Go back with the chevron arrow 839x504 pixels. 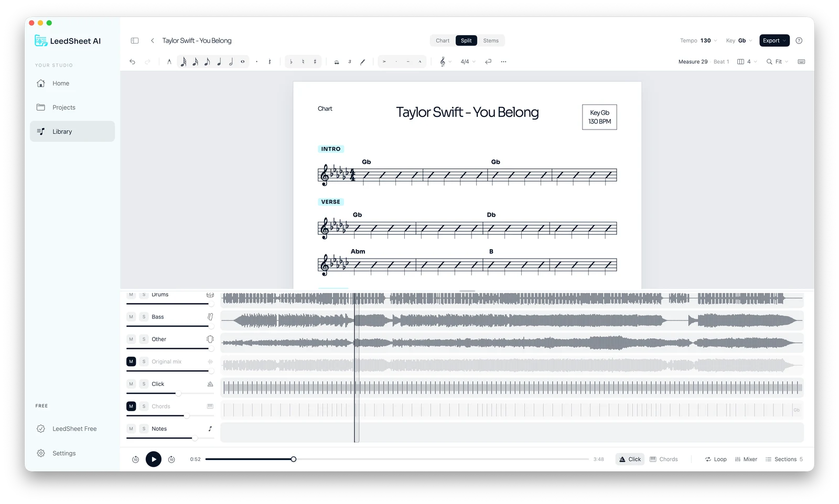(x=153, y=40)
